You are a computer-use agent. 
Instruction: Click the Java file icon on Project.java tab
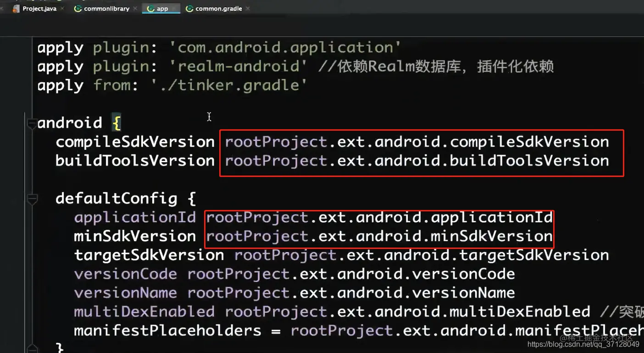(16, 9)
